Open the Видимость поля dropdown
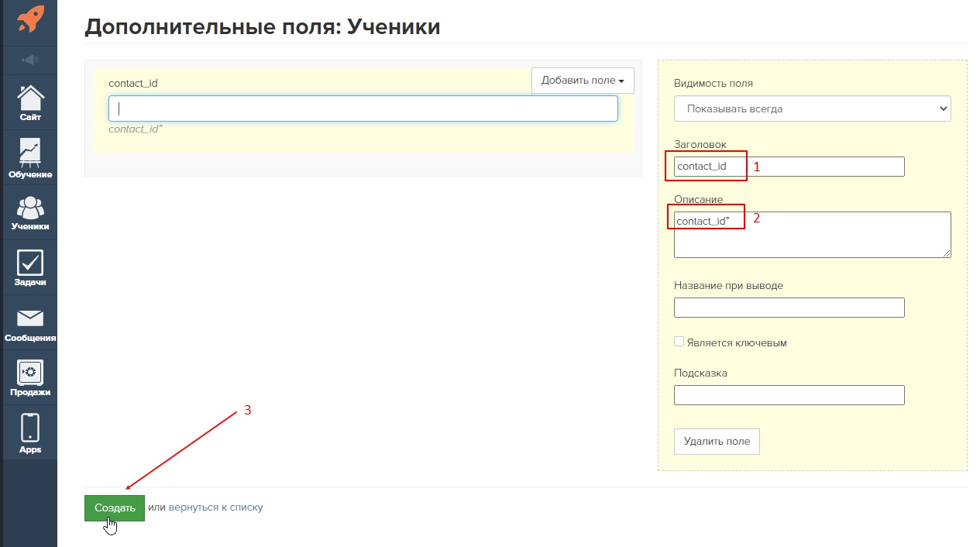Image resolution: width=980 pixels, height=547 pixels. 812,109
